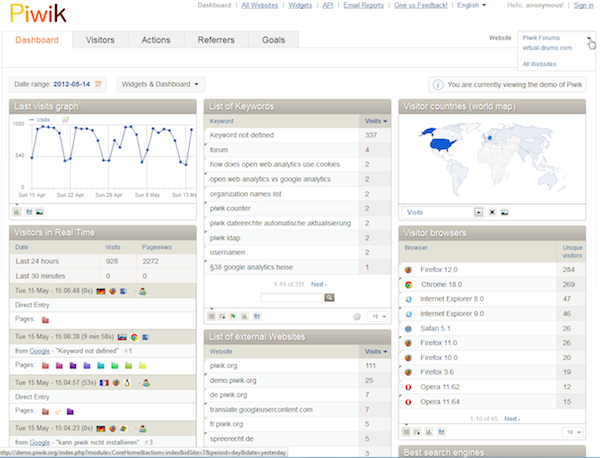Click the German flag on the 15:06:48 visit
600x458 pixels.
pyautogui.click(x=101, y=291)
